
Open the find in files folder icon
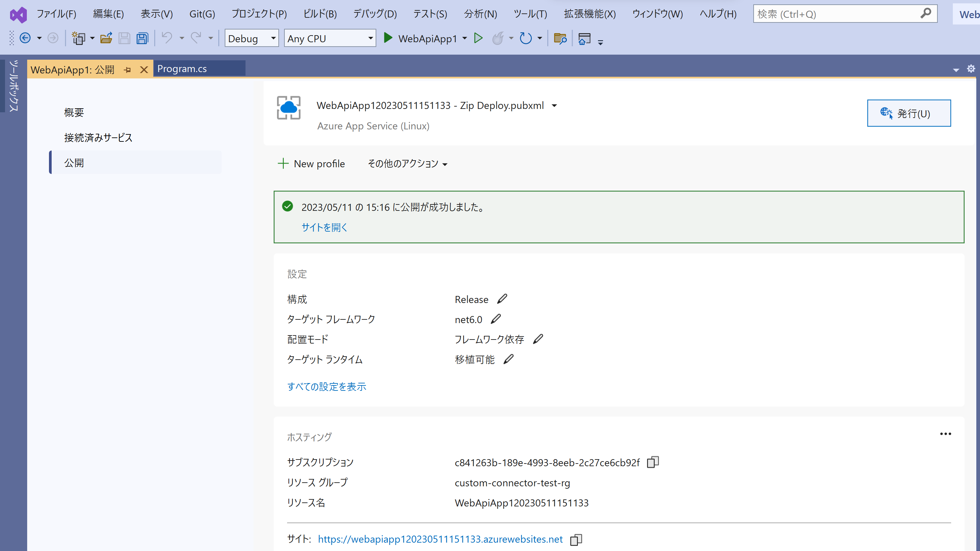[x=560, y=38]
